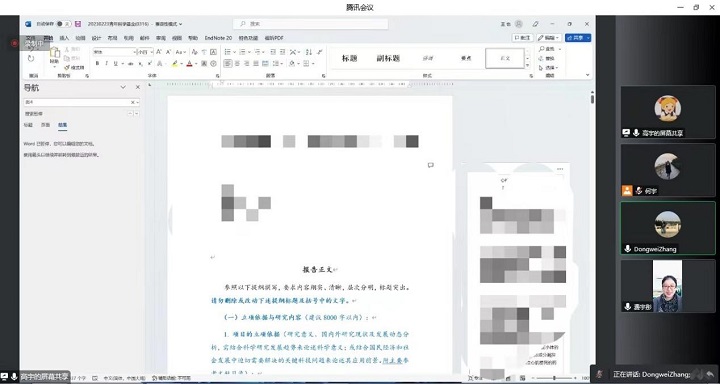The width and height of the screenshot is (720, 384).
Task: Expand the styles gallery more arrow
Action: (x=527, y=65)
